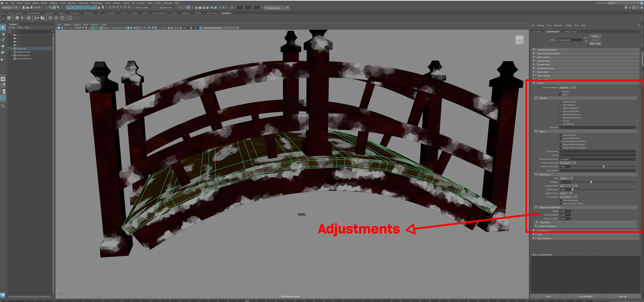Click the Substance info shelf icon
This screenshot has height=302, width=644.
click(x=70, y=18)
